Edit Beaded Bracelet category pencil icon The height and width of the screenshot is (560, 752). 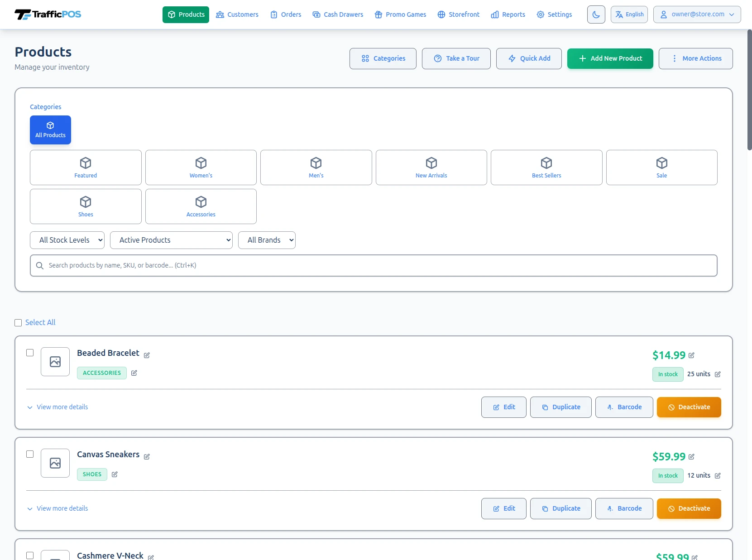pos(134,373)
